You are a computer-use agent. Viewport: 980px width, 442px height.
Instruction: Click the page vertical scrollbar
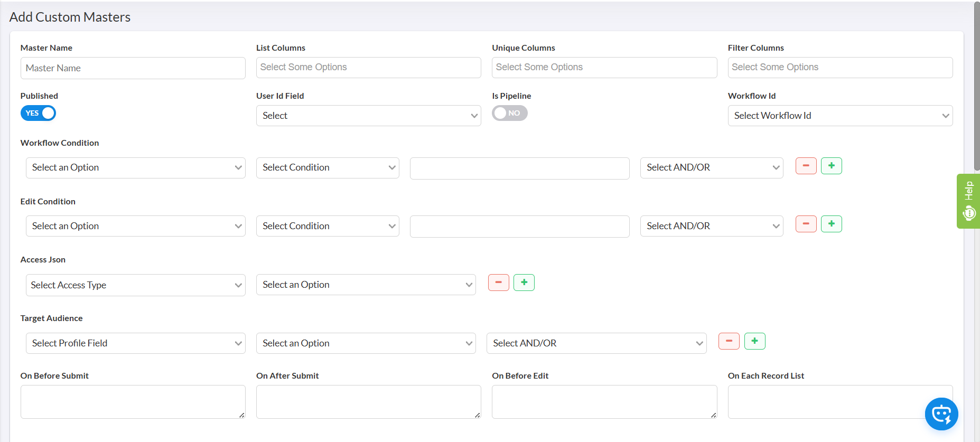pos(976,84)
